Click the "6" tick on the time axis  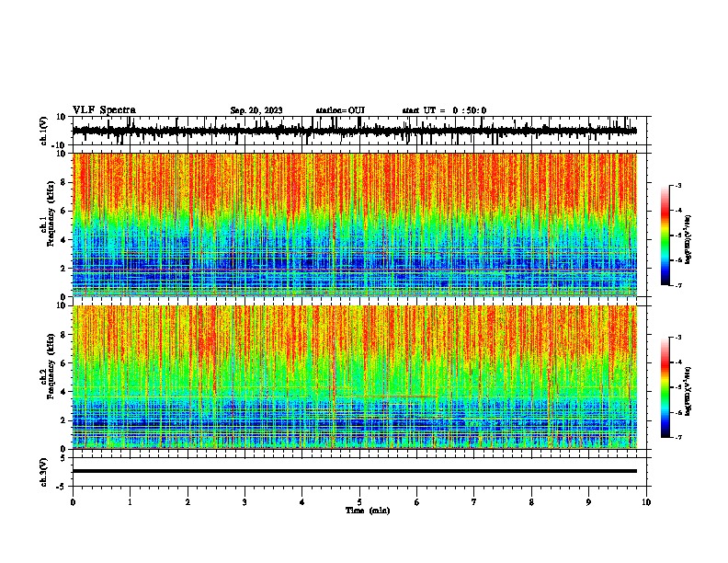417,502
